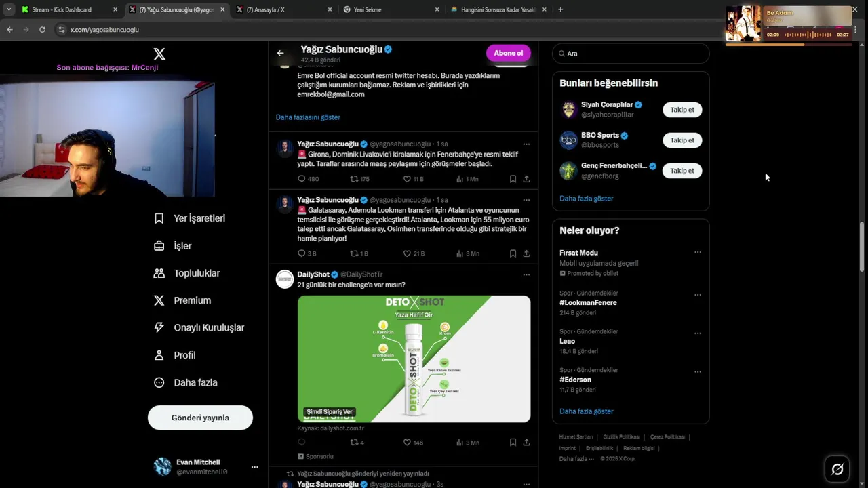Follow Genç Fenerbahçeliler with Takip et
This screenshot has width=868, height=488.
(682, 171)
